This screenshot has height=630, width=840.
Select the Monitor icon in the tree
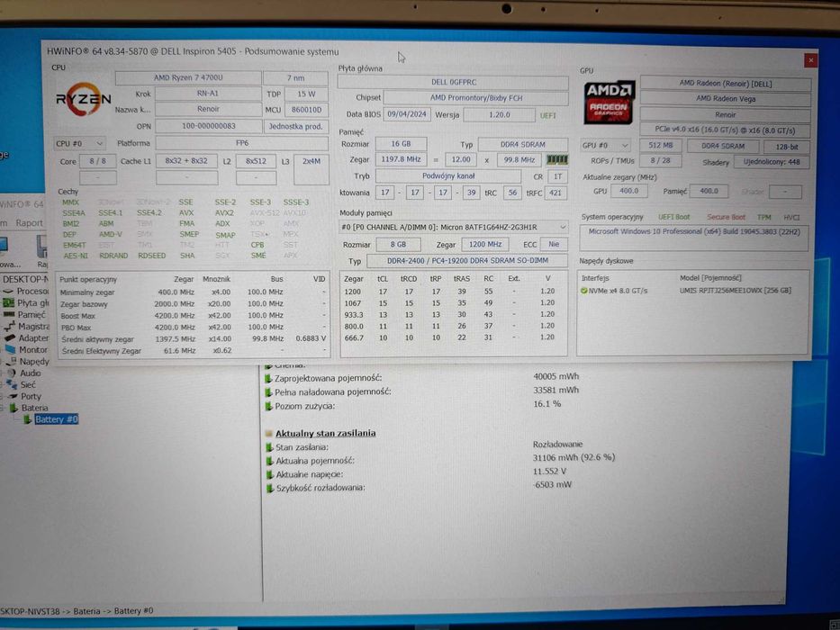[x=10, y=349]
